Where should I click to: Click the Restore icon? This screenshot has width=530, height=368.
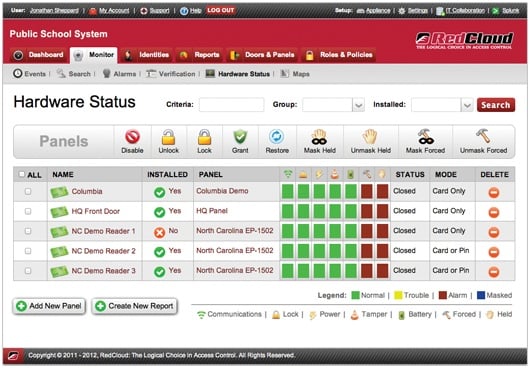pos(277,137)
